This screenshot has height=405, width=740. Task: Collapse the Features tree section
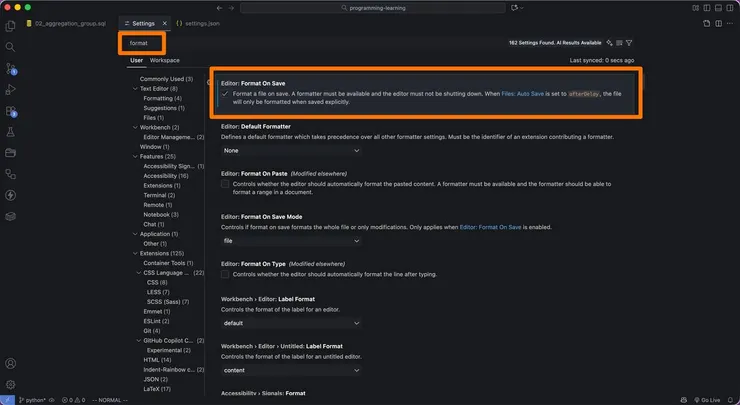pos(135,156)
